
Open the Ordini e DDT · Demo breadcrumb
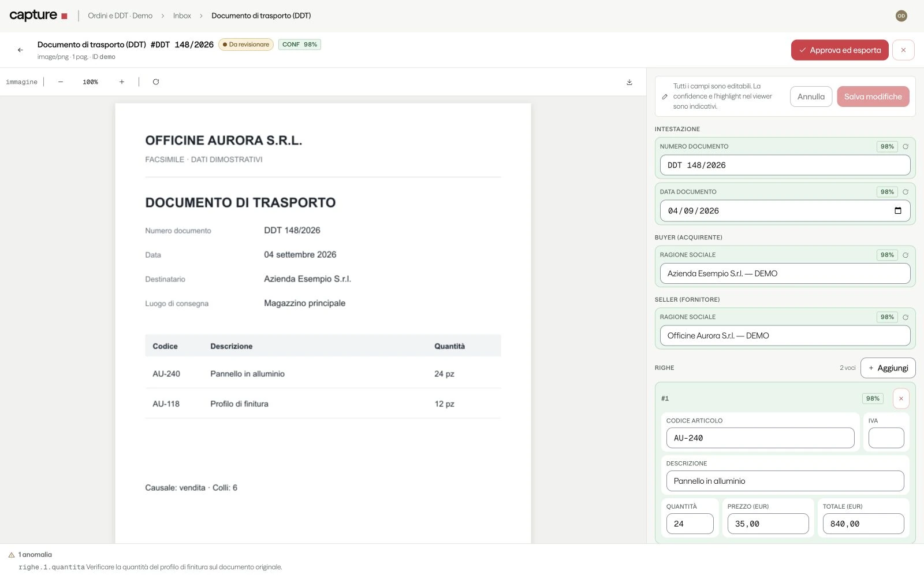pos(120,16)
